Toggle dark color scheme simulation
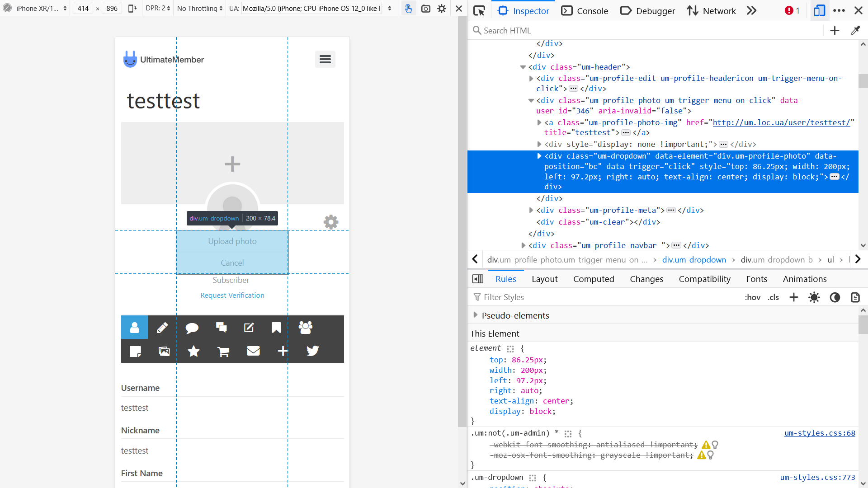 835,297
